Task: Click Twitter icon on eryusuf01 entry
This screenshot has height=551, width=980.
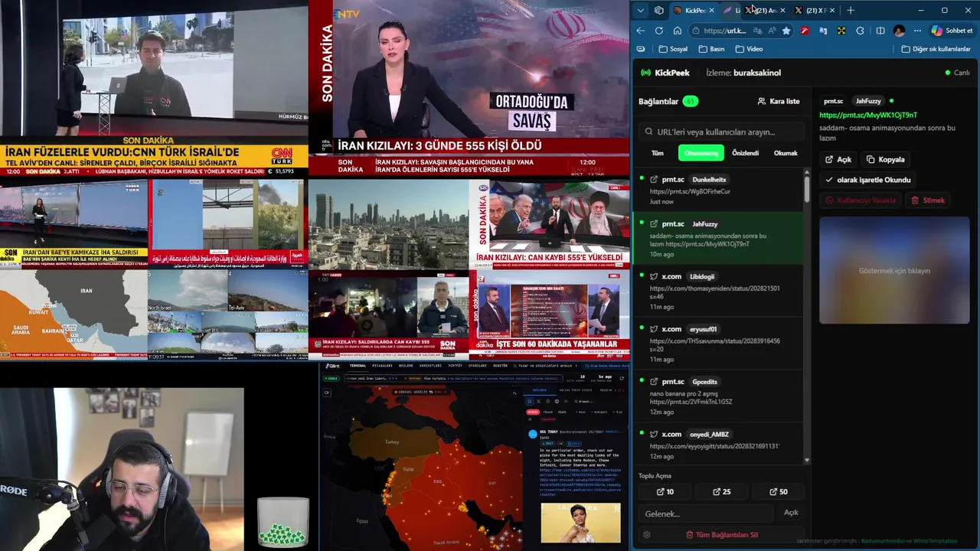Action: pos(654,329)
